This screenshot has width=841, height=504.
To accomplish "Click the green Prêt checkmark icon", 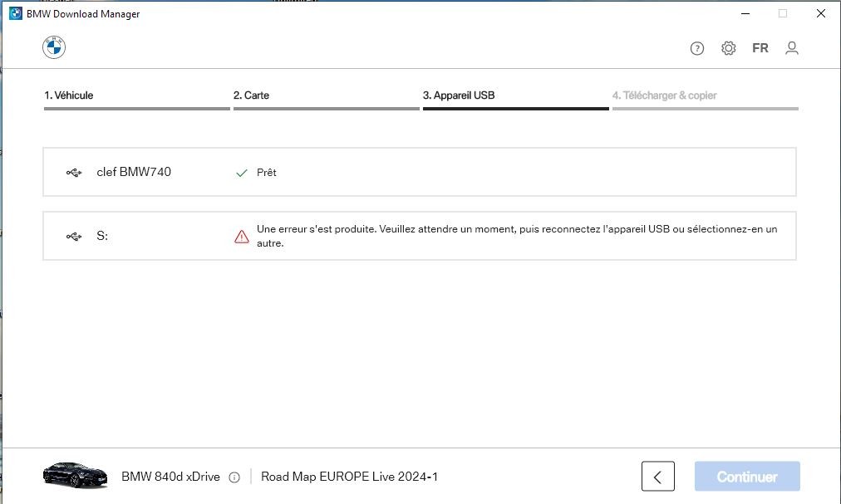I will click(x=242, y=173).
